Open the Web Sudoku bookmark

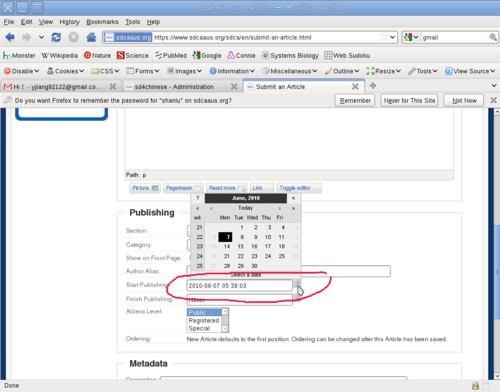[347, 55]
